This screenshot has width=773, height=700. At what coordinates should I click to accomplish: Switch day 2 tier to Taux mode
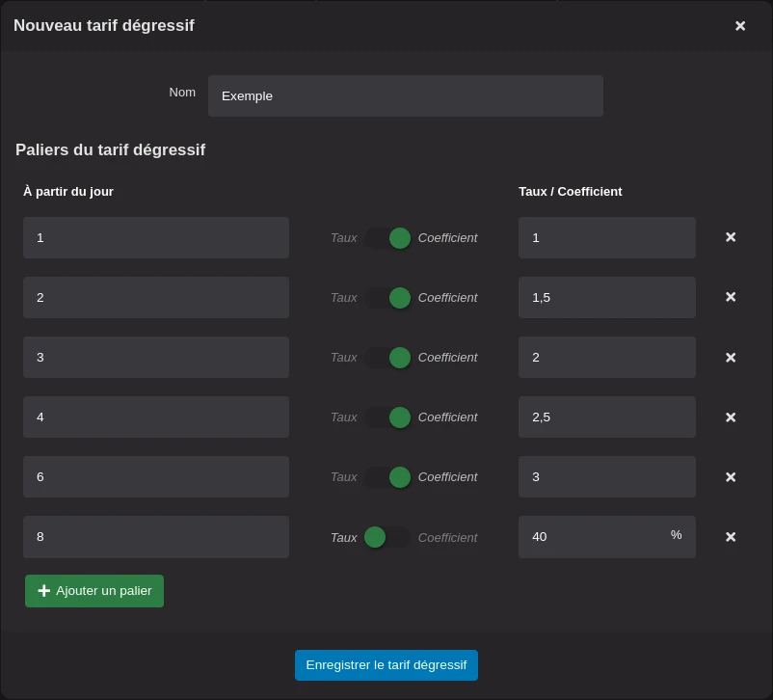pos(387,298)
